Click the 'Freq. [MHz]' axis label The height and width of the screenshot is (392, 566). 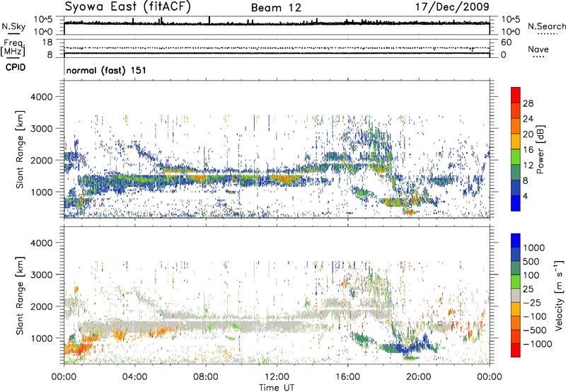pos(13,47)
